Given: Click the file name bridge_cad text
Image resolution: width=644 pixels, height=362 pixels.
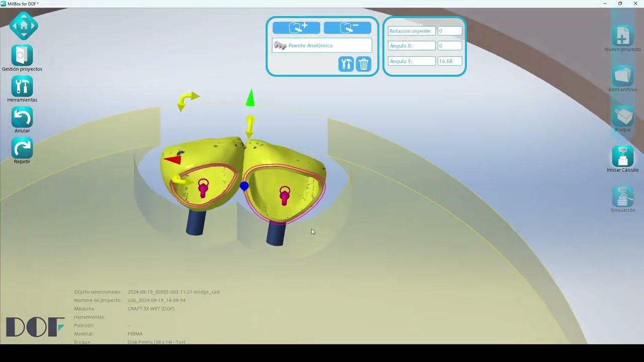Looking at the screenshot, I should tap(174, 292).
